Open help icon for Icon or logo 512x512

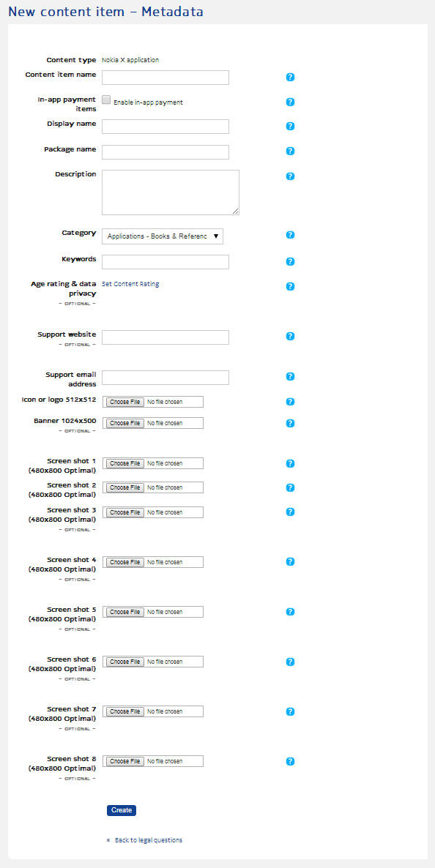290,401
